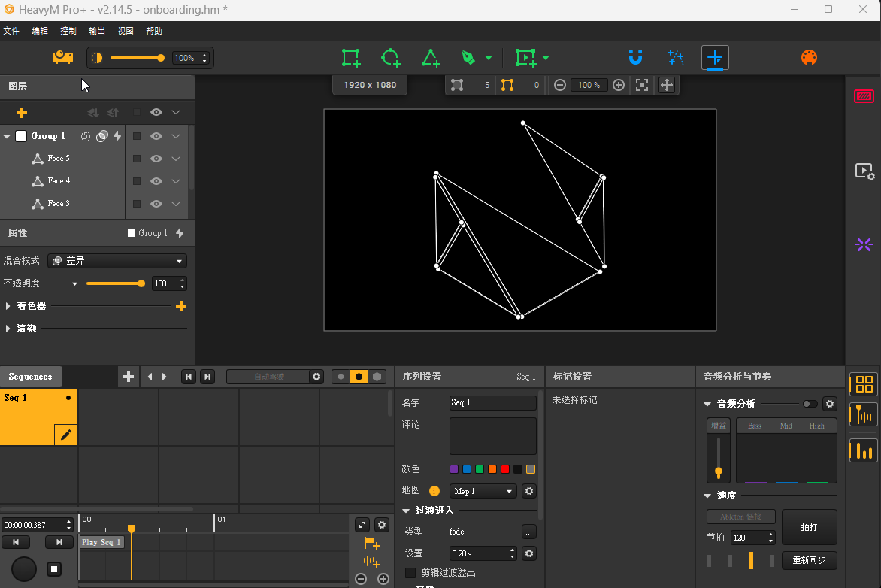The width and height of the screenshot is (881, 588).
Task: Open the color palette icon
Action: pos(809,58)
